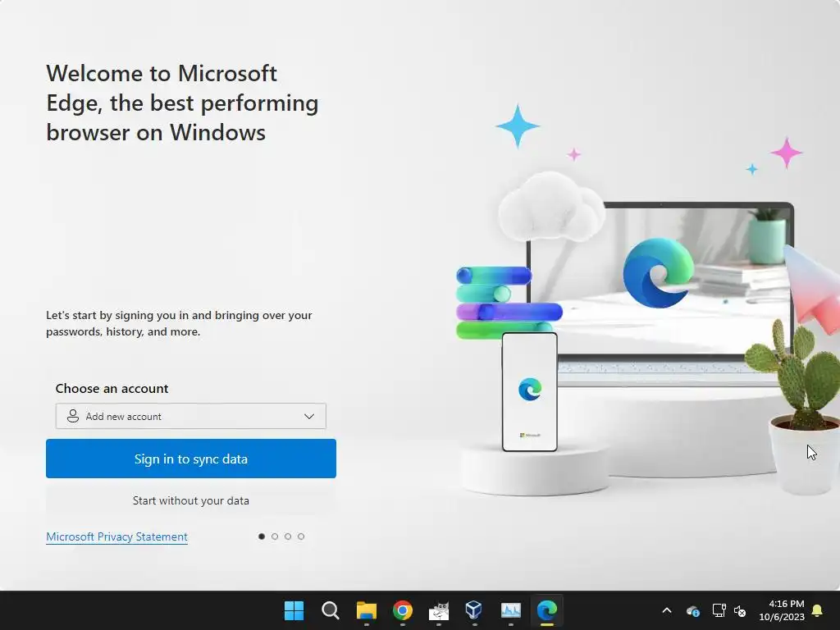Screen dimensions: 840x630
Task: Click the person icon in account field
Action: pyautogui.click(x=73, y=416)
